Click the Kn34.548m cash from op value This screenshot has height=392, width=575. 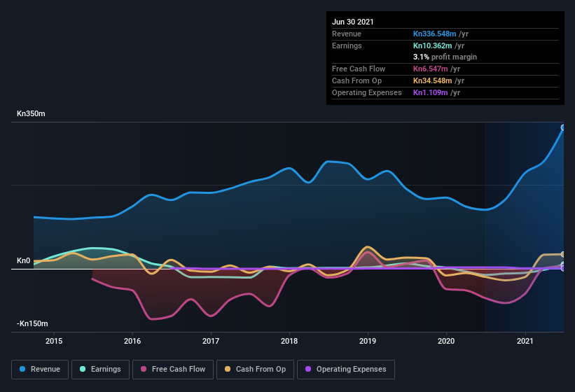pos(432,80)
